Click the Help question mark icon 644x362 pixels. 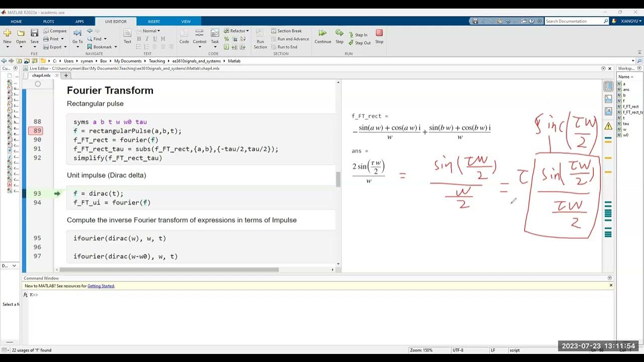(x=532, y=21)
